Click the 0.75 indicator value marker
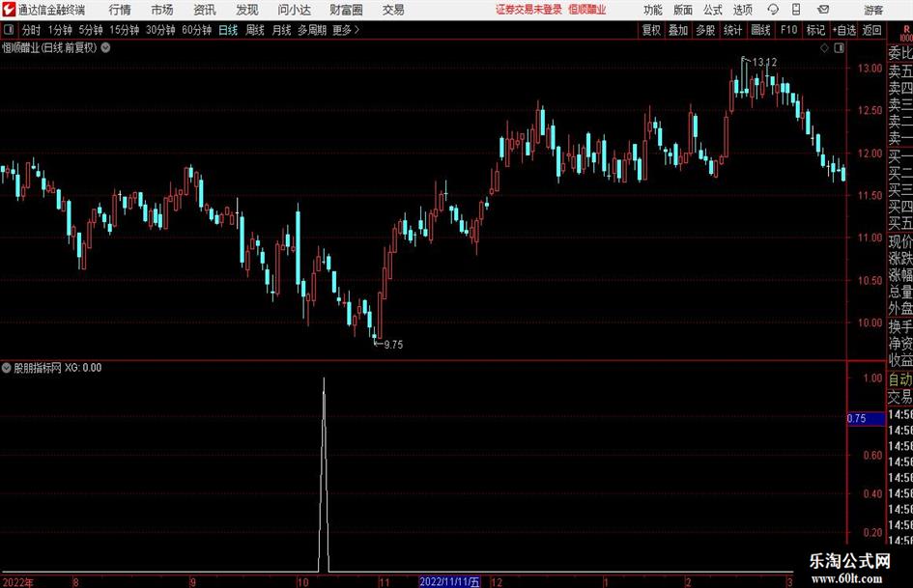This screenshot has width=913, height=588. pyautogui.click(x=867, y=419)
